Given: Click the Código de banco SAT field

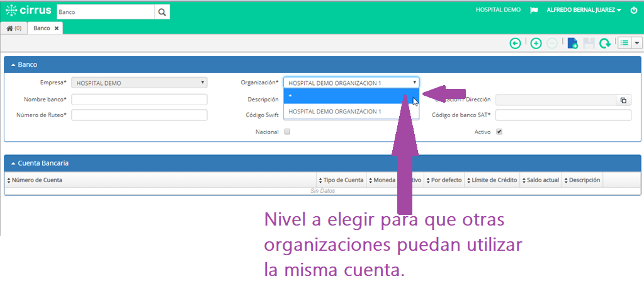Looking at the screenshot, I should coord(563,115).
